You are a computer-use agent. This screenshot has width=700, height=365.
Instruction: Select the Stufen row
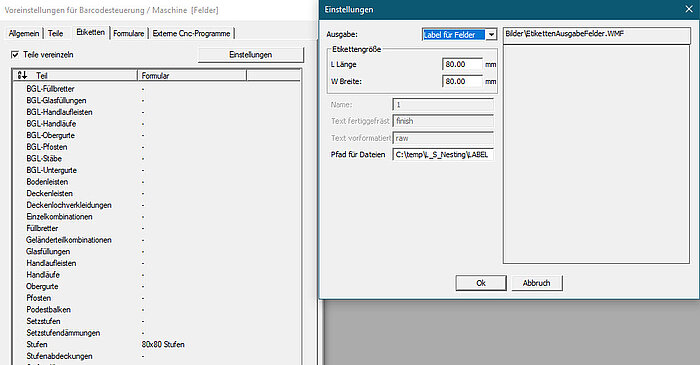pos(156,344)
